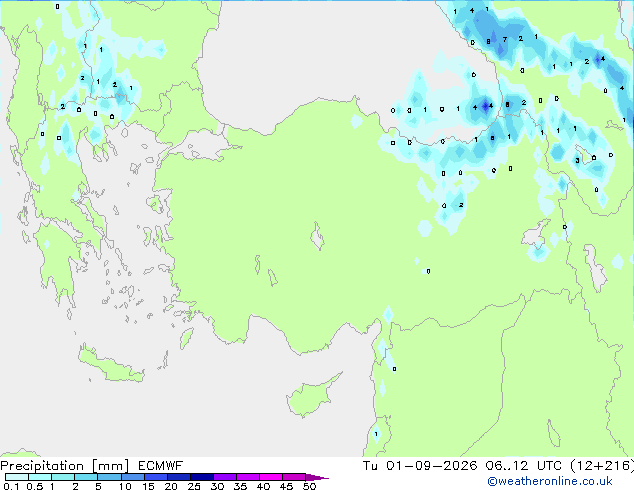Click the '50' legend scale label
The image size is (634, 490).
[309, 486]
